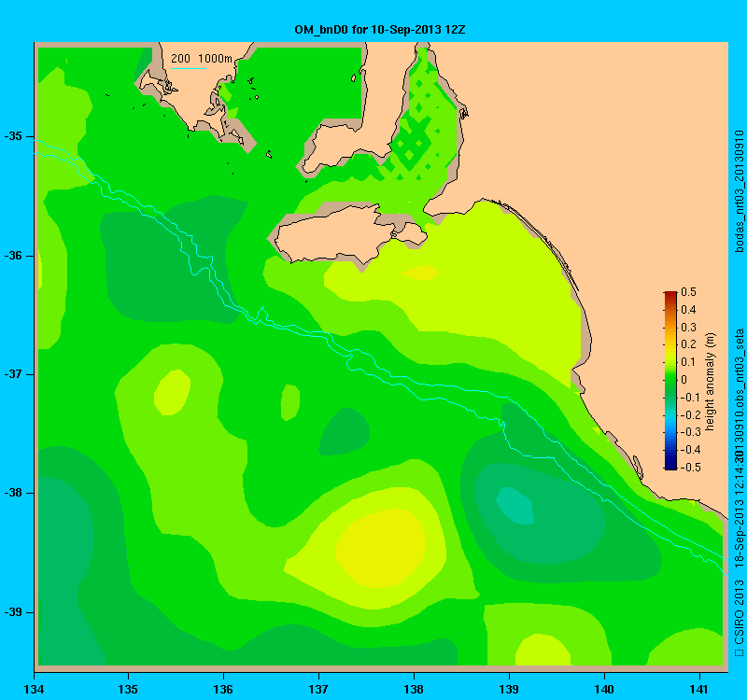Click the latitude label -36
The height and width of the screenshot is (700, 747).
click(13, 256)
